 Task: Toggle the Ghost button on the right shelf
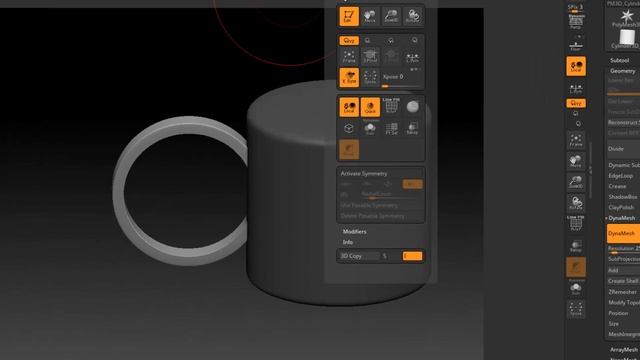pos(576,268)
